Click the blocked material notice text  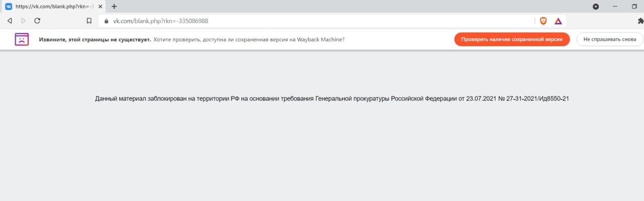click(332, 98)
